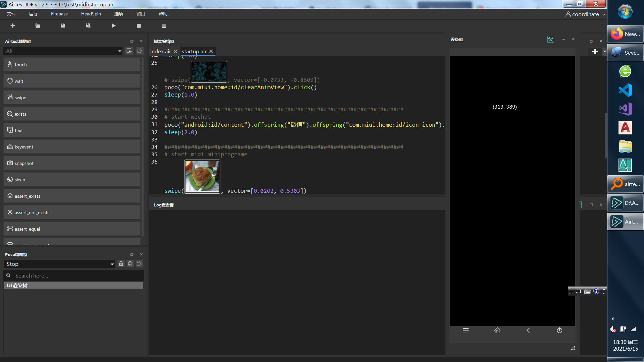Screen dimensions: 644x362
Task: Refresh the Poco UI tree
Action: (x=130, y=264)
